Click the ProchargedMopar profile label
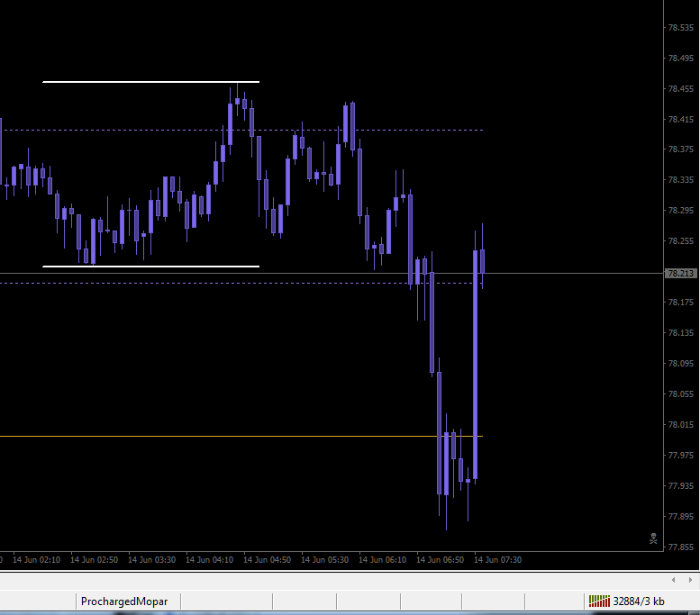Viewport: 700px width, 615px height. [124, 601]
